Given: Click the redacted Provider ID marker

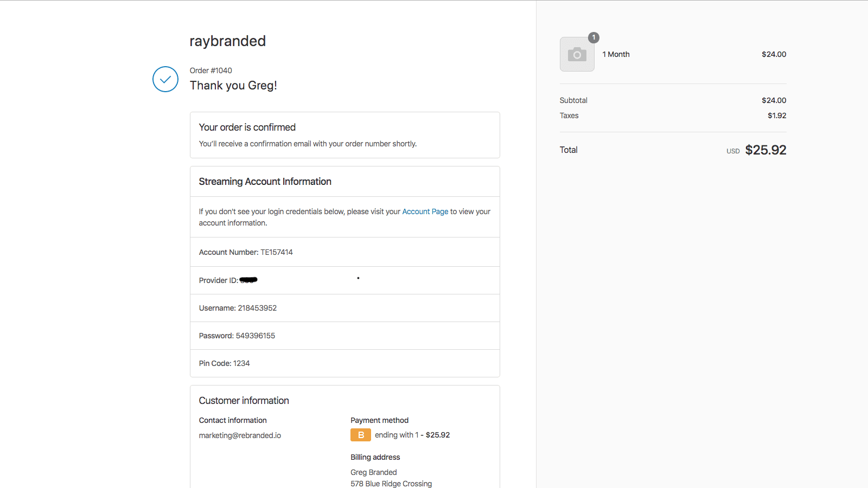Looking at the screenshot, I should 249,280.
